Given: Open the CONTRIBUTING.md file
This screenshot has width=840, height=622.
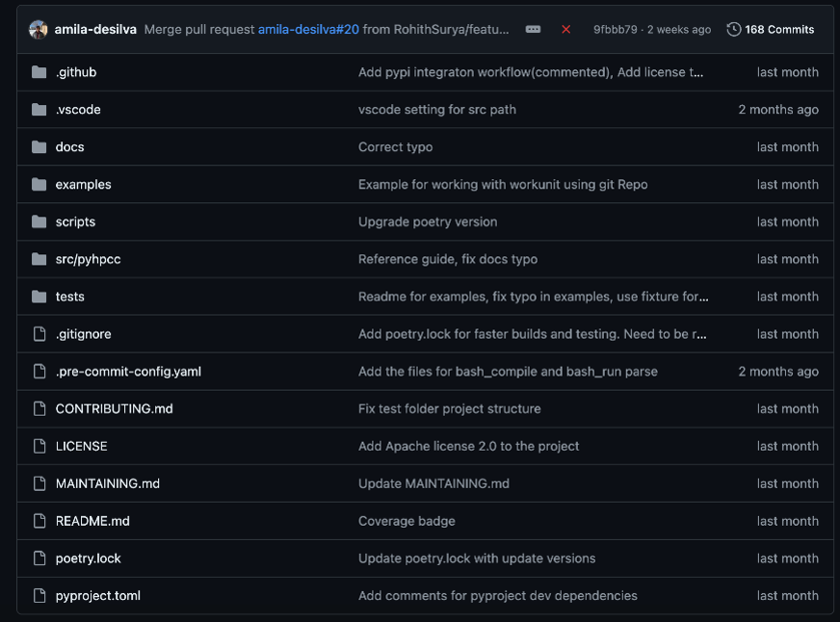Looking at the screenshot, I should pyautogui.click(x=114, y=409).
